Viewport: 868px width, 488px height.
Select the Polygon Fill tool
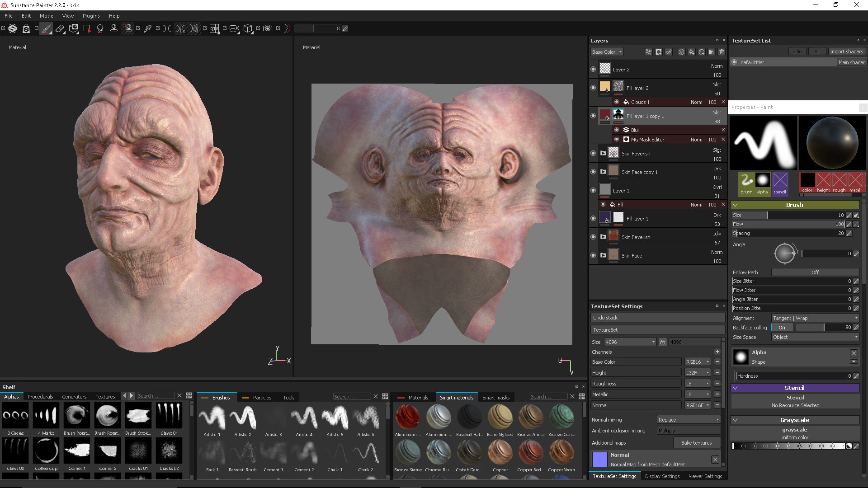point(87,28)
